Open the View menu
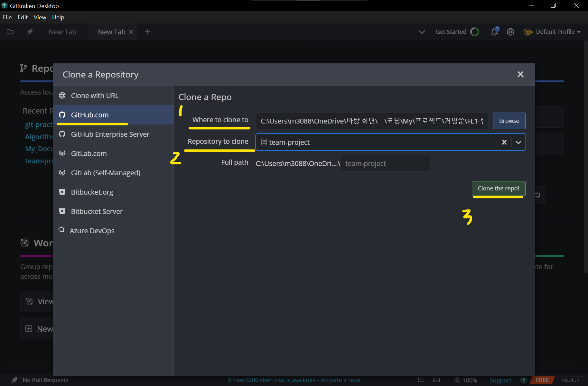Screen dimensions: 588x386 coord(40,17)
